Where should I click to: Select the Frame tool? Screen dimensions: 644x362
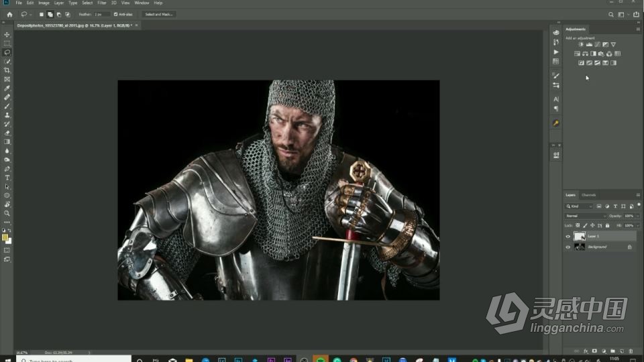point(7,79)
